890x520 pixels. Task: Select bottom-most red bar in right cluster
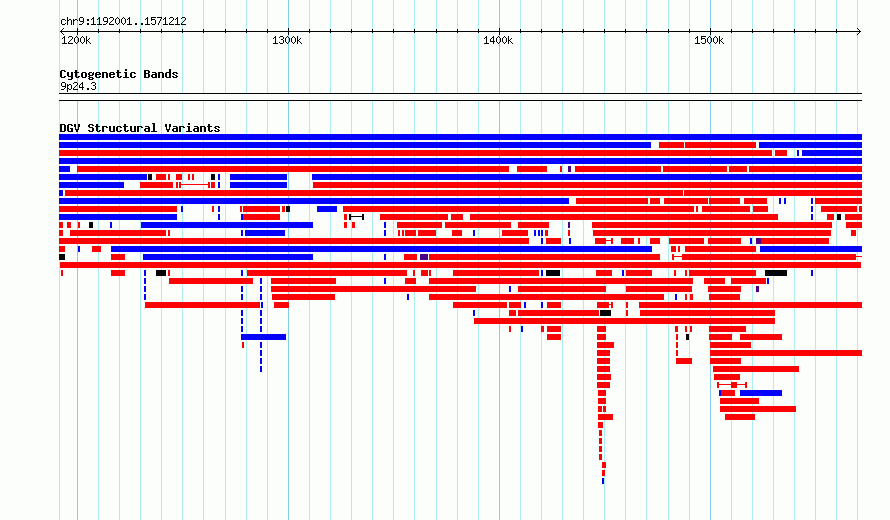pyautogui.click(x=740, y=417)
